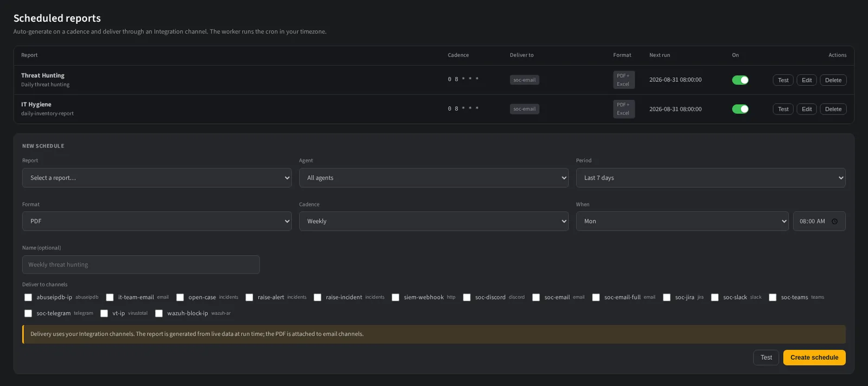Expand the Period dropdown showing Last 7 days

tap(711, 178)
